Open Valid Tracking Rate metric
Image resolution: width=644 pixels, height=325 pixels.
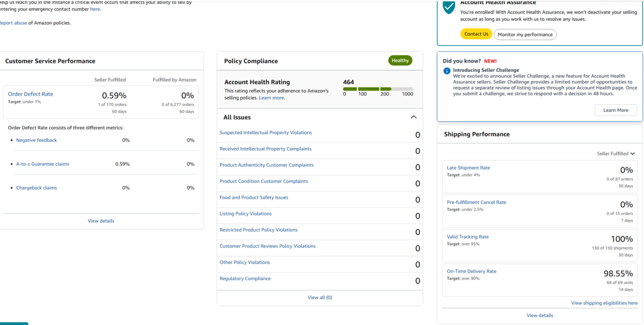[x=467, y=237]
